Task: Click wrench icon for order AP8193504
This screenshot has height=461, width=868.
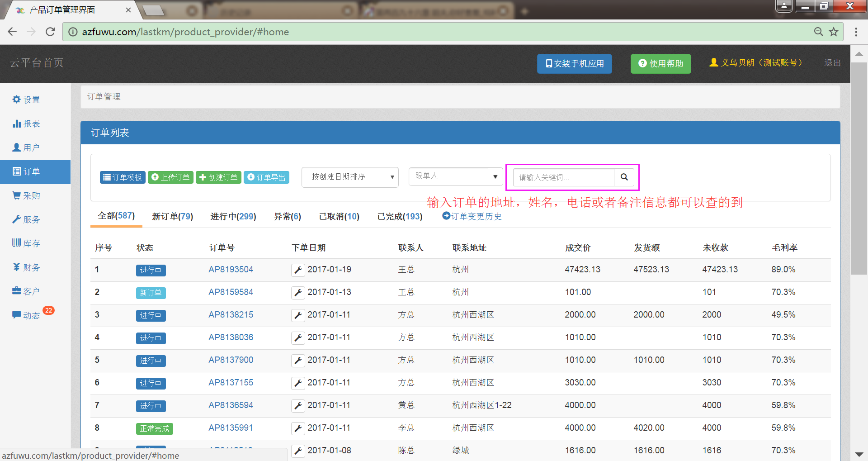Action: click(x=298, y=270)
